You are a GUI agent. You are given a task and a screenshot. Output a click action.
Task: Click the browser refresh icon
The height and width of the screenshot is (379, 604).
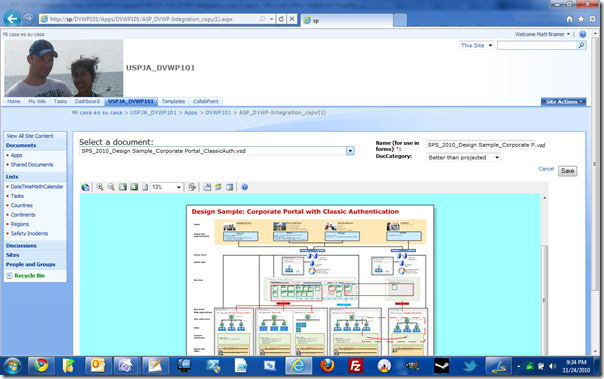281,19
